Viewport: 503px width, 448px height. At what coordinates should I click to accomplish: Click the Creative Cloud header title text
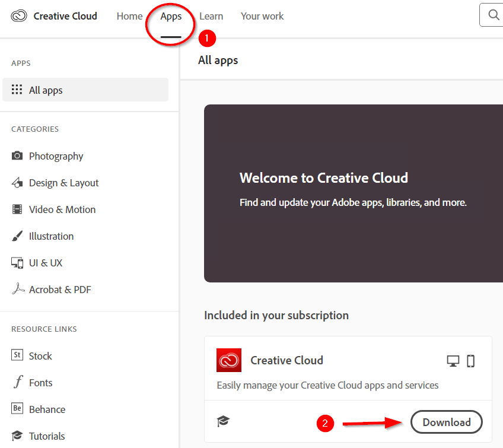tap(65, 16)
